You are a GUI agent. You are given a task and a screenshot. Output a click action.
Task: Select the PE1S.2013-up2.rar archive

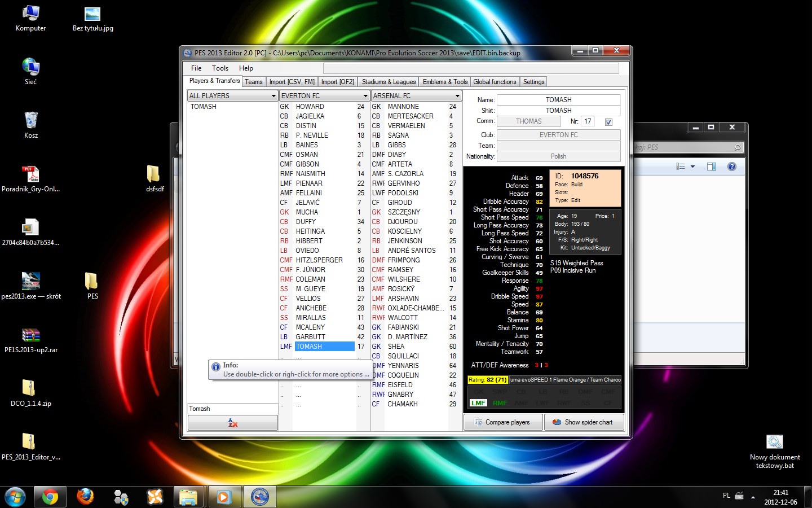pyautogui.click(x=30, y=340)
